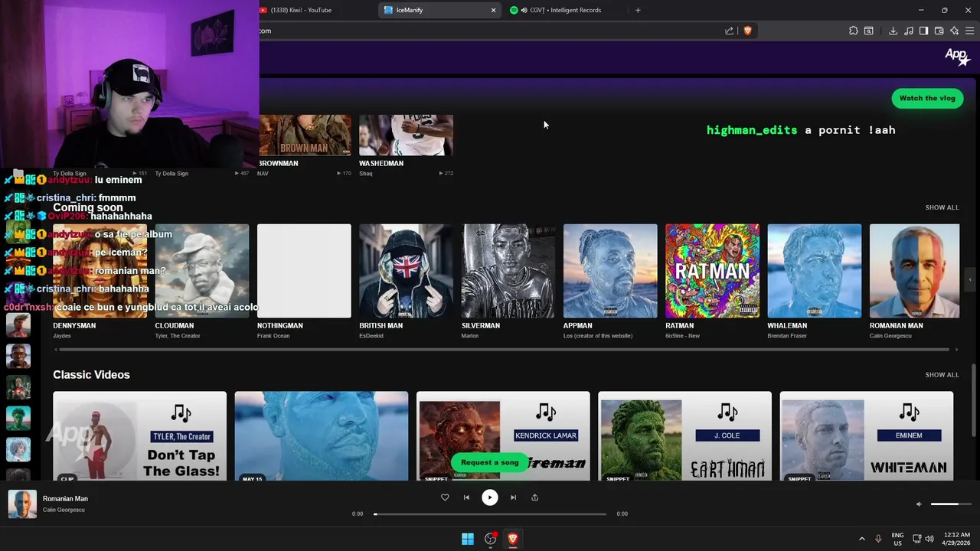The height and width of the screenshot is (551, 980).
Task: Click the Brave Shields lion icon
Action: [x=748, y=31]
